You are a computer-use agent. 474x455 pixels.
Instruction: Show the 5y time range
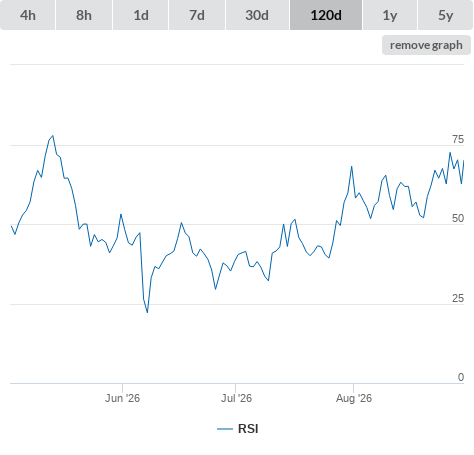(x=446, y=15)
